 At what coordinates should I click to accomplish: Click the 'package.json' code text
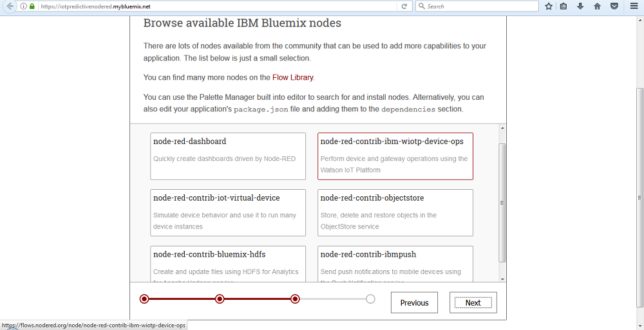click(x=261, y=110)
